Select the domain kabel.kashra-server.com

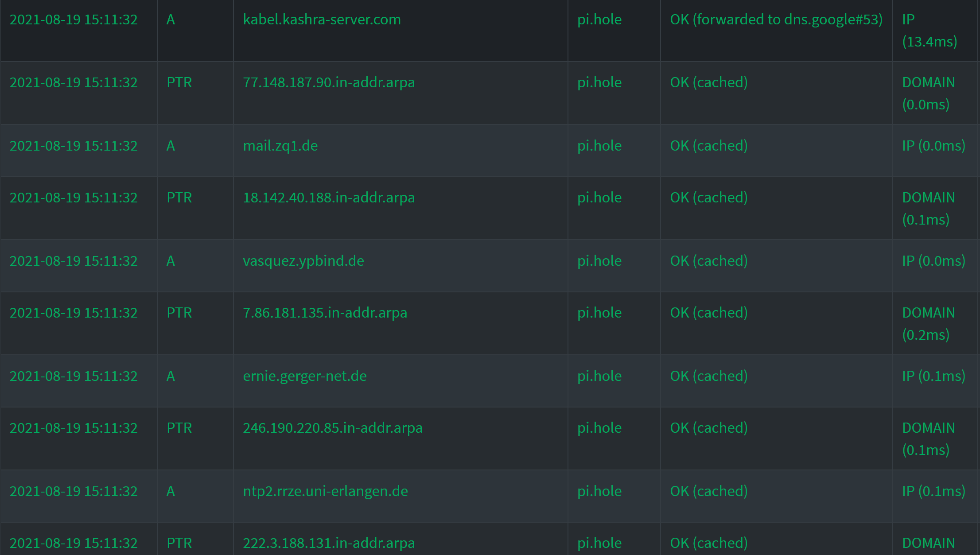point(322,19)
